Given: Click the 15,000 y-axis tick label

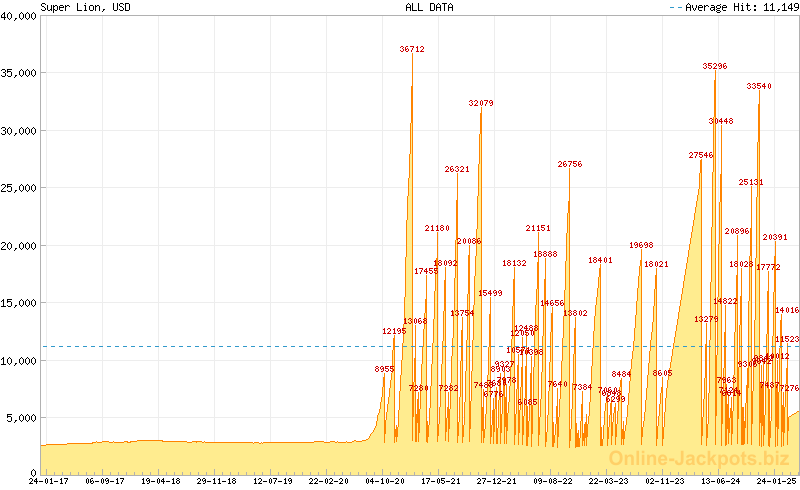Looking at the screenshot, I should click(19, 302).
